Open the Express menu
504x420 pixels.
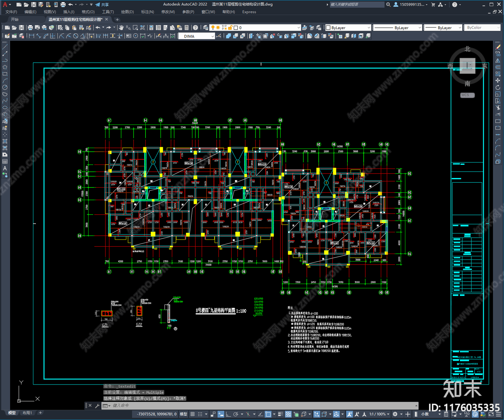click(x=249, y=12)
